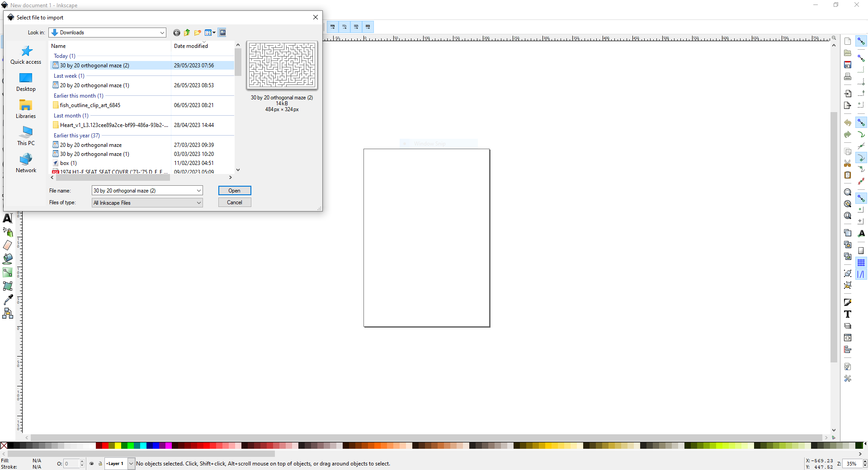Toggle snap to page border
The image size is (868, 470).
(861, 251)
